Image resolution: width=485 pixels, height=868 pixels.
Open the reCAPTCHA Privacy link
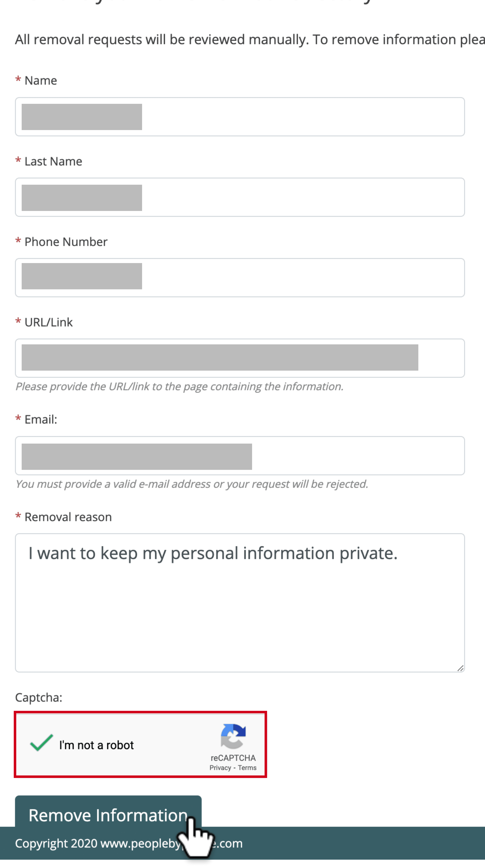(x=220, y=768)
